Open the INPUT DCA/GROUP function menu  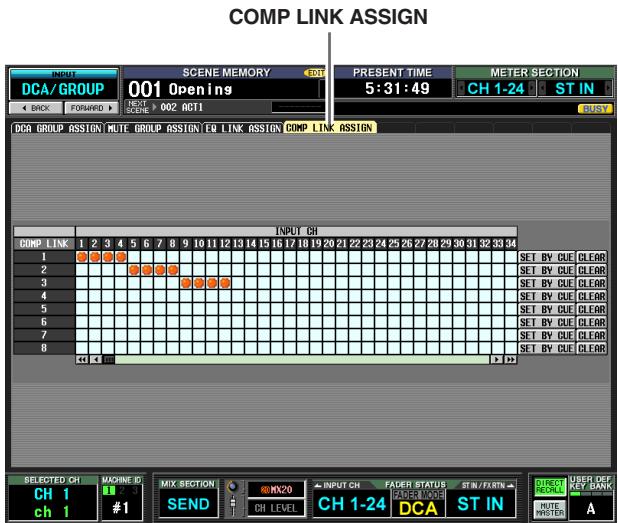click(x=63, y=84)
